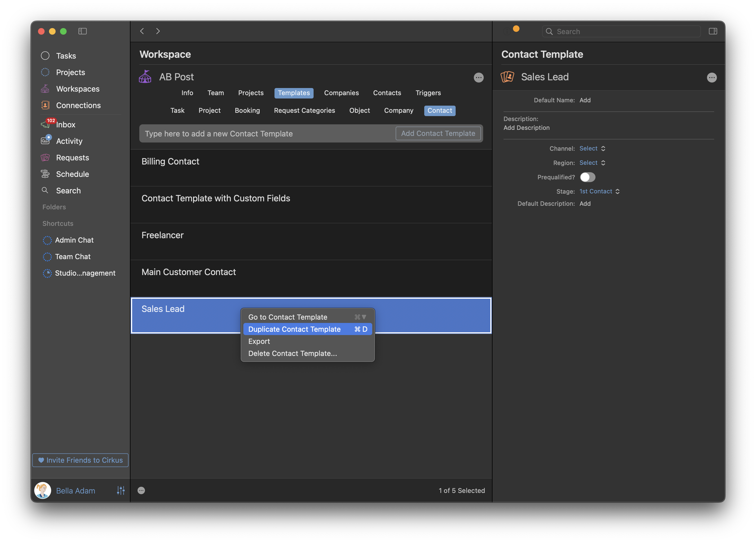Toggle the left sidebar panel icon

82,31
